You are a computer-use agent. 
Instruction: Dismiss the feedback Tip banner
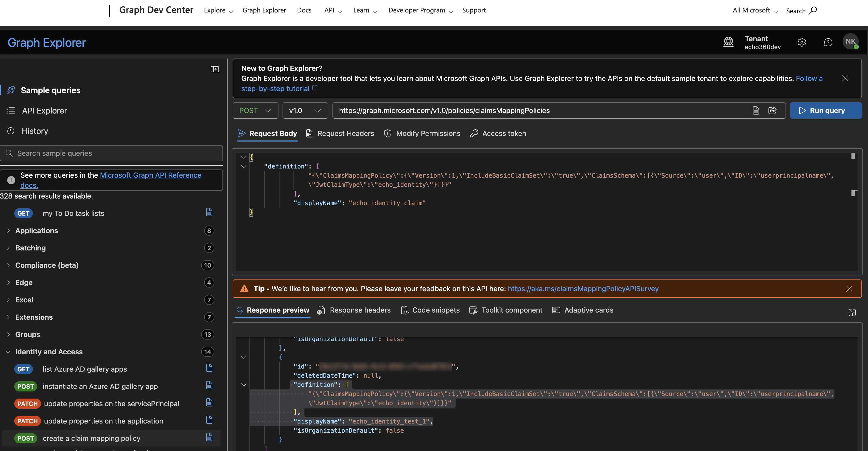point(849,289)
